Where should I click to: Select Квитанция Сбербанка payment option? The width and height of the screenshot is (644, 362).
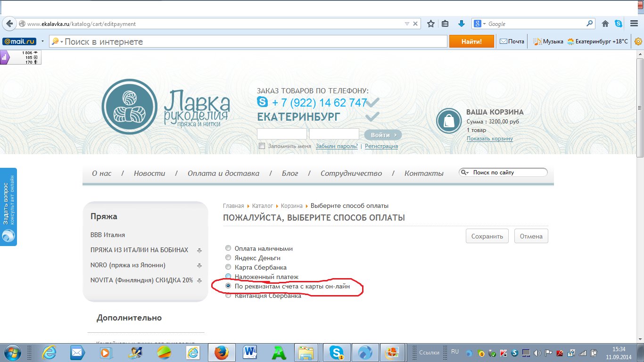[228, 296]
